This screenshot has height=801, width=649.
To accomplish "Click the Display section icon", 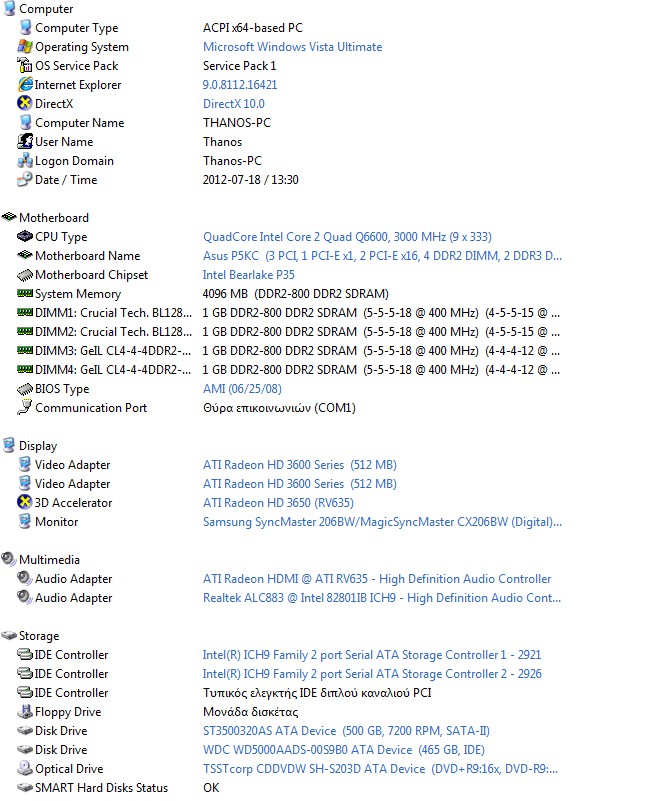I will point(9,445).
